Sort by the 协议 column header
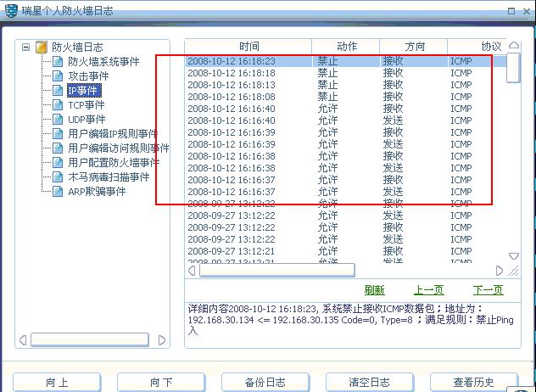This screenshot has width=536, height=392. (x=477, y=47)
